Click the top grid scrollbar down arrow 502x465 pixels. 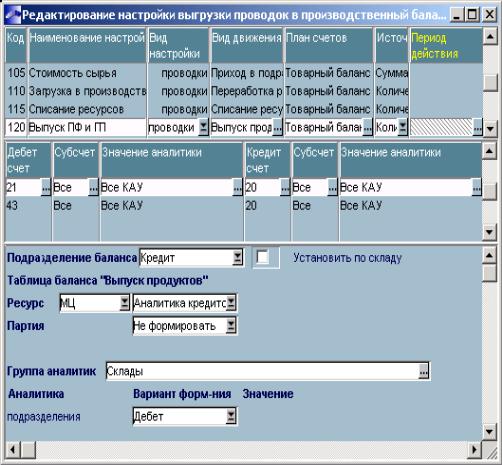click(x=490, y=128)
